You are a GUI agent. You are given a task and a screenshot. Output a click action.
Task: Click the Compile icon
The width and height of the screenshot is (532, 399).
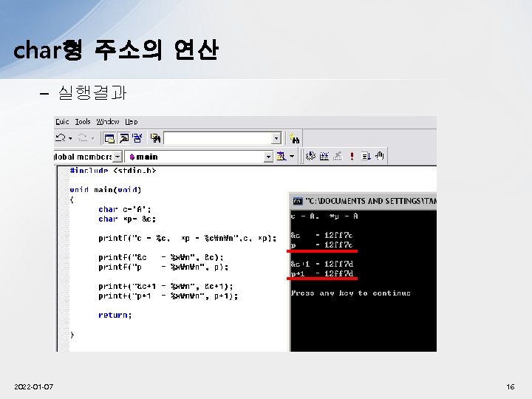click(310, 156)
